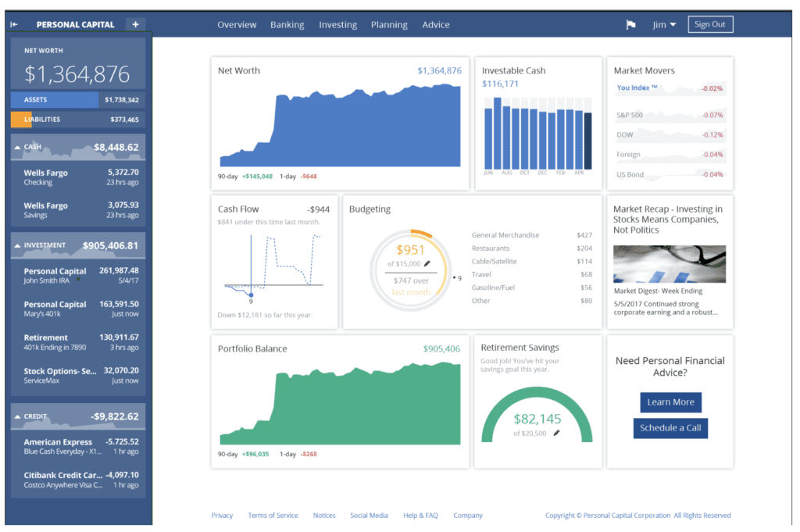Open the Help & FAQ footer link
The width and height of the screenshot is (800, 532).
coord(420,516)
